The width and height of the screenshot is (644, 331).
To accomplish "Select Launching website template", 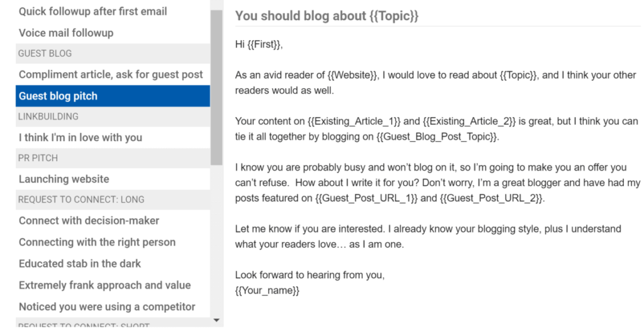I will (113, 179).
